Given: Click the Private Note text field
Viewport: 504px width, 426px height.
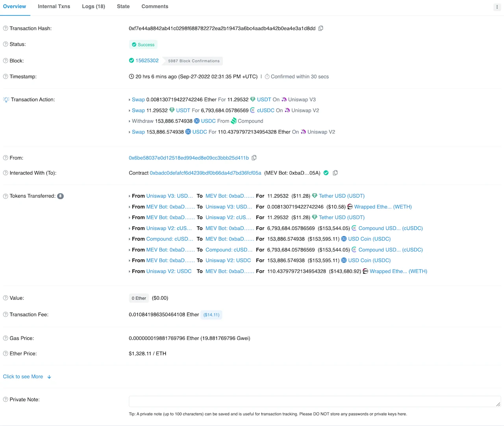Looking at the screenshot, I should tap(315, 401).
